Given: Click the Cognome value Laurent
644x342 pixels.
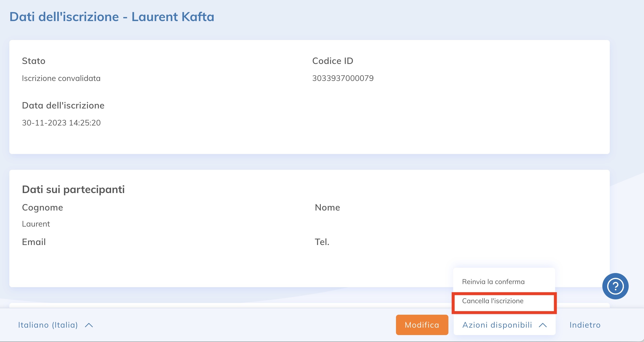Looking at the screenshot, I should [x=36, y=224].
